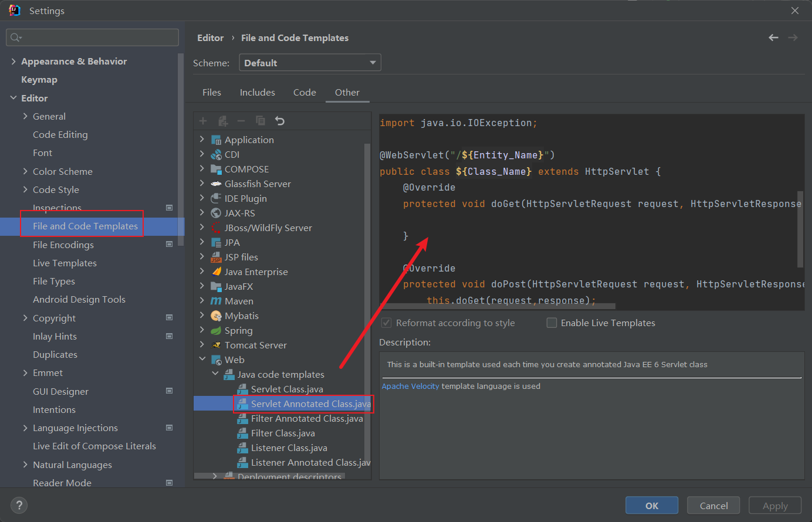Select Filter Annotated Class.java template

(x=307, y=418)
